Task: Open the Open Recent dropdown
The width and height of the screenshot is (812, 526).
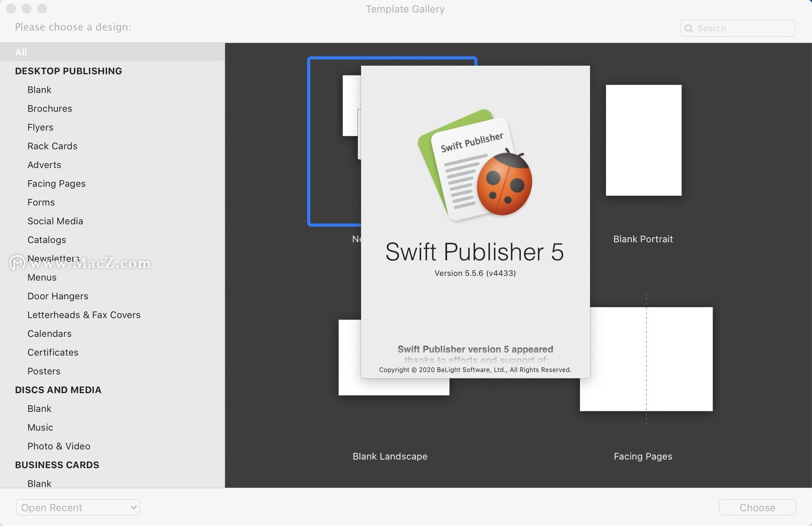Action: [x=78, y=507]
